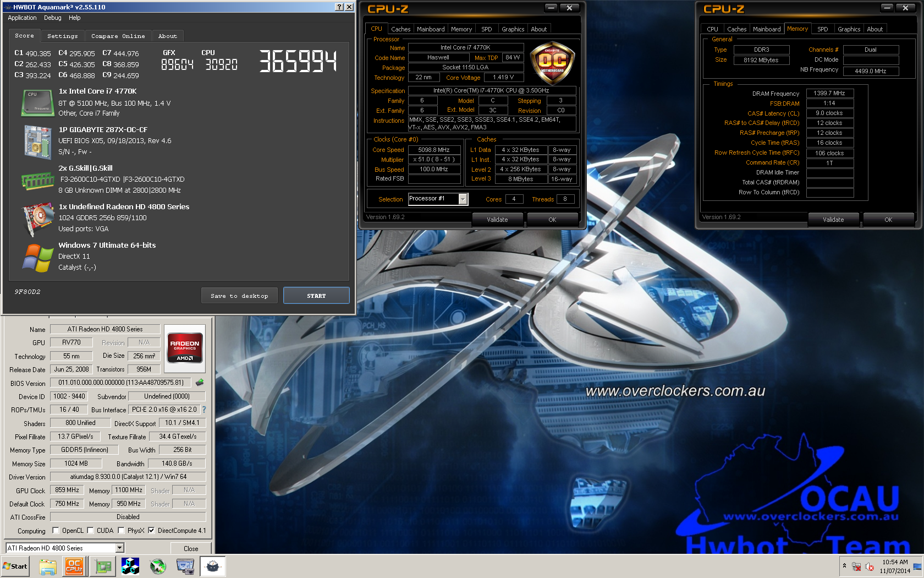Open the Help menu in Aquamark
The width and height of the screenshot is (924, 578).
(x=75, y=18)
